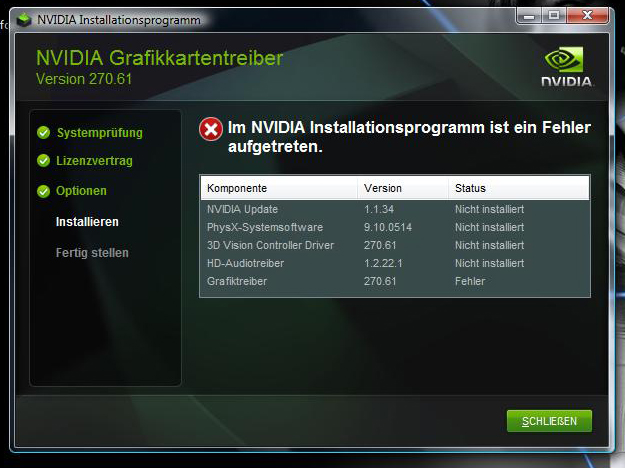Click the green checkmark beside Optionen
This screenshot has height=468, width=625.
[x=43, y=191]
